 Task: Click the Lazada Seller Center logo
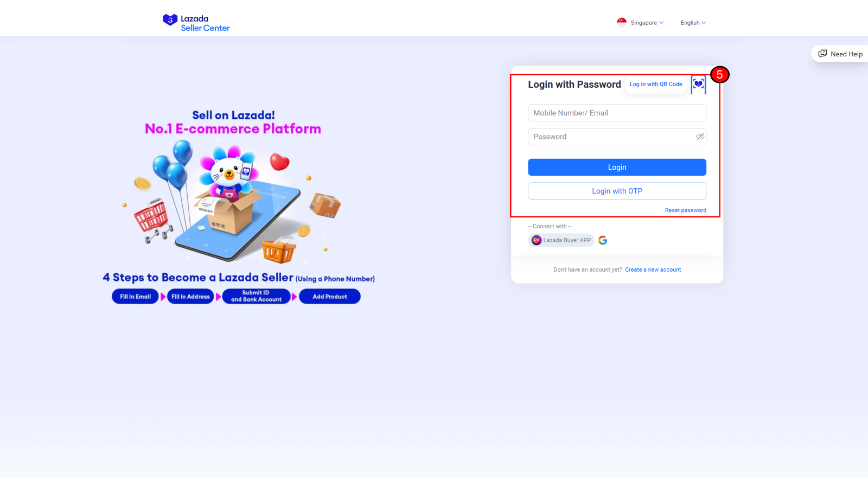tap(196, 23)
